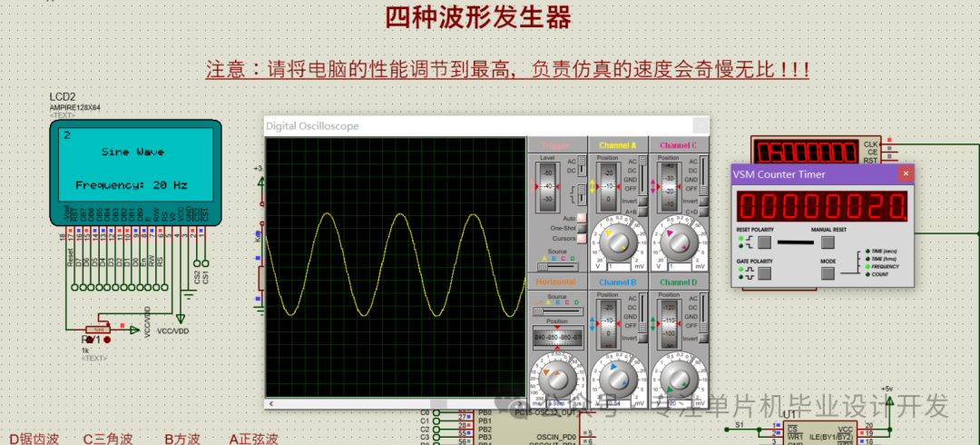Click the 'U1' chip label

tap(789, 414)
